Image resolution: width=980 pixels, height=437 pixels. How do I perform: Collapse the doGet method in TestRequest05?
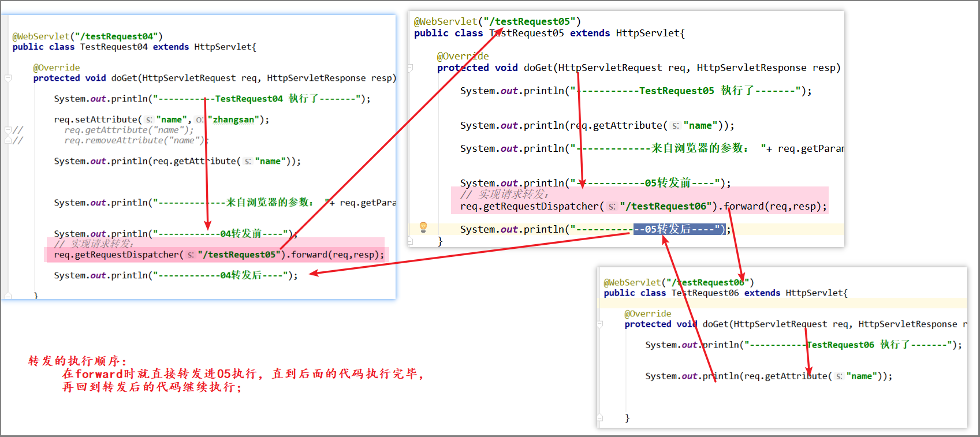pyautogui.click(x=411, y=68)
